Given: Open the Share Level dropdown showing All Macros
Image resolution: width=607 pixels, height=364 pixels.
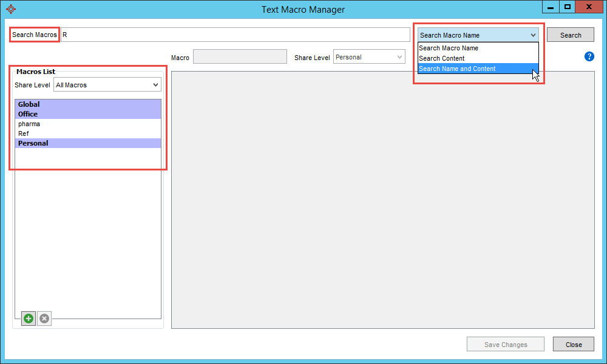Looking at the screenshot, I should [107, 85].
